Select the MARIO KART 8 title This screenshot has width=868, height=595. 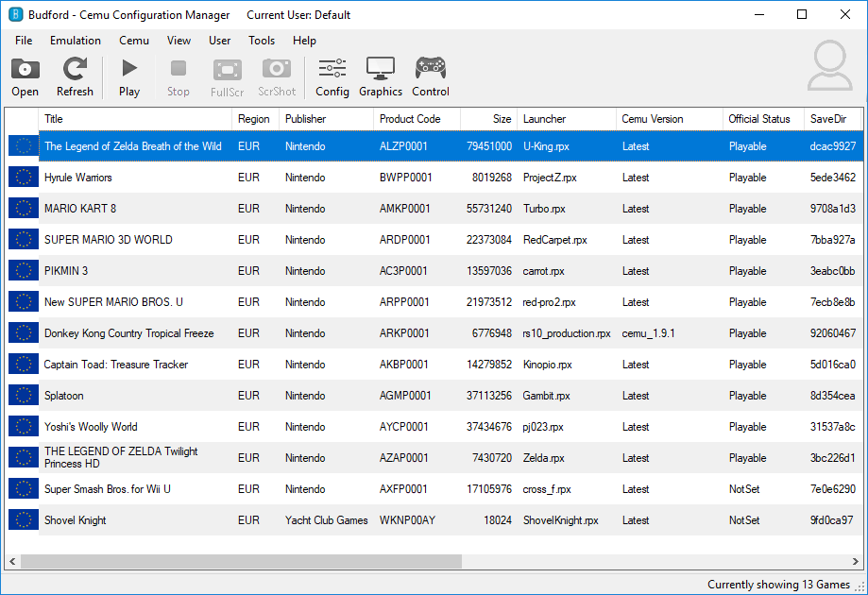click(x=80, y=208)
